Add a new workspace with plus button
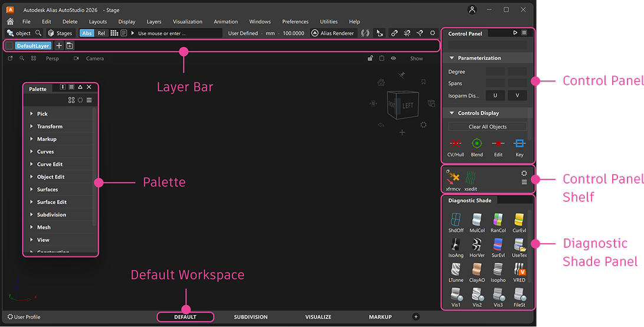Viewport: 644px width, 327px height. click(x=416, y=317)
